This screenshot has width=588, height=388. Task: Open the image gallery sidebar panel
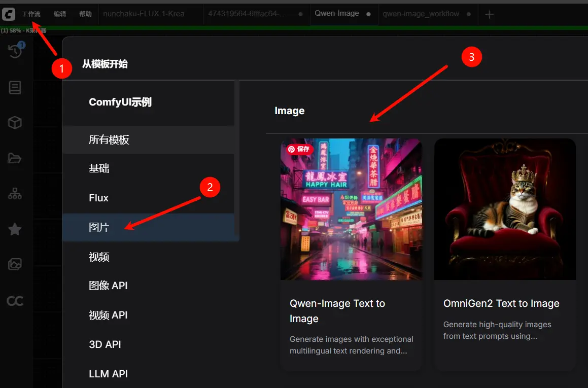[x=14, y=264]
